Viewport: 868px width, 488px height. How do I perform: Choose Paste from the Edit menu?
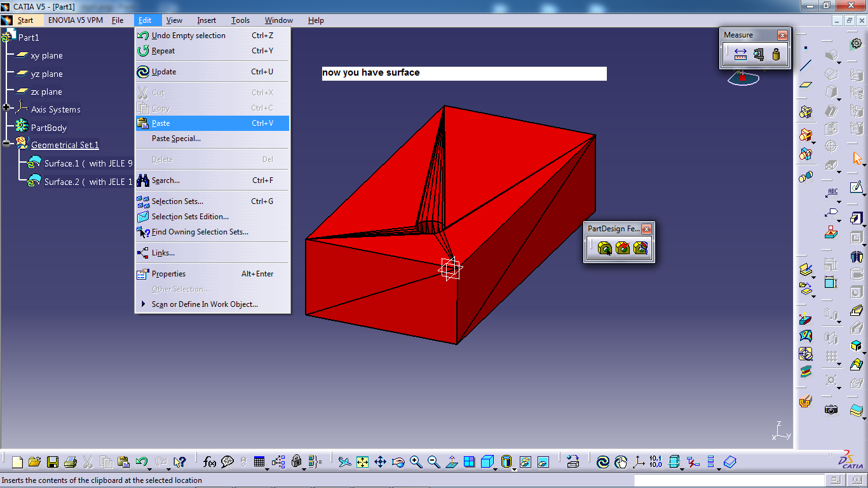coord(212,123)
